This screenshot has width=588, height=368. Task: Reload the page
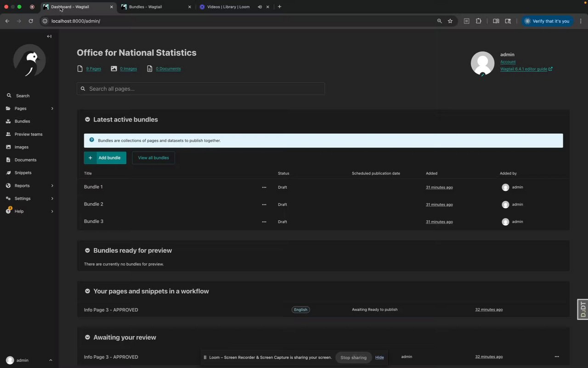coord(31,21)
